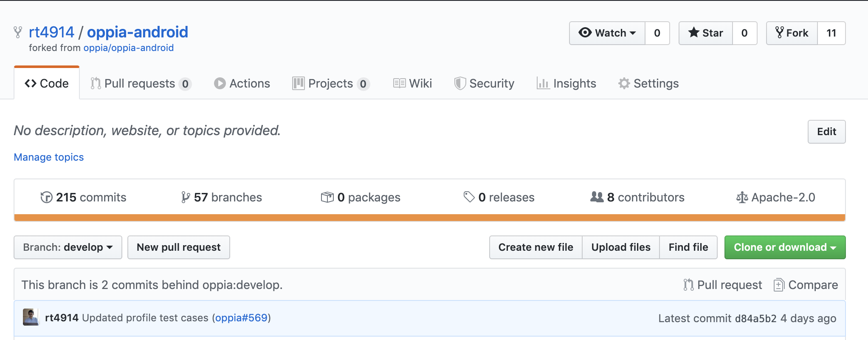Click the star icon in Star button

pos(694,32)
